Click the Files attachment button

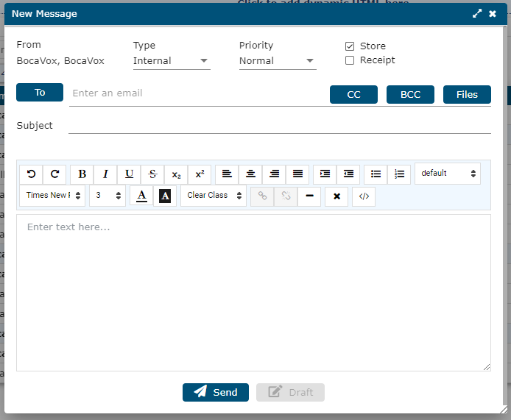pos(467,95)
